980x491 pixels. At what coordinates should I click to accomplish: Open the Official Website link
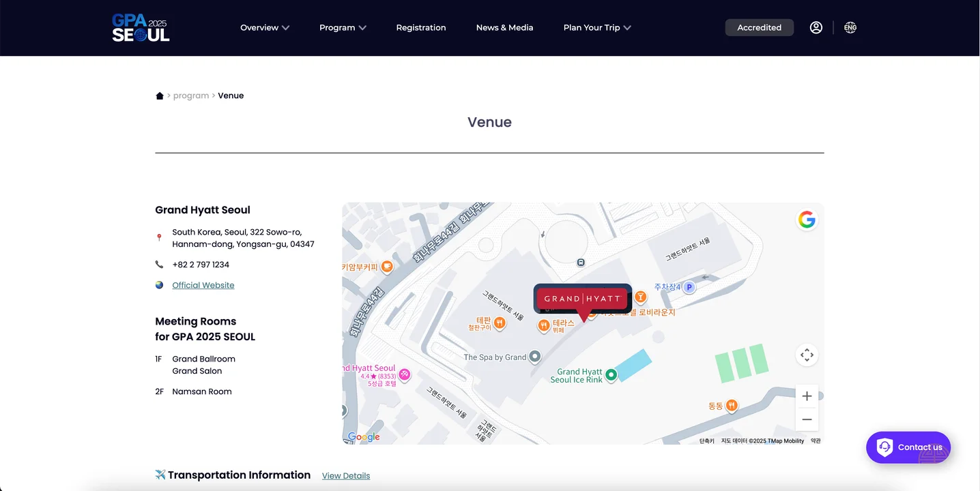203,284
